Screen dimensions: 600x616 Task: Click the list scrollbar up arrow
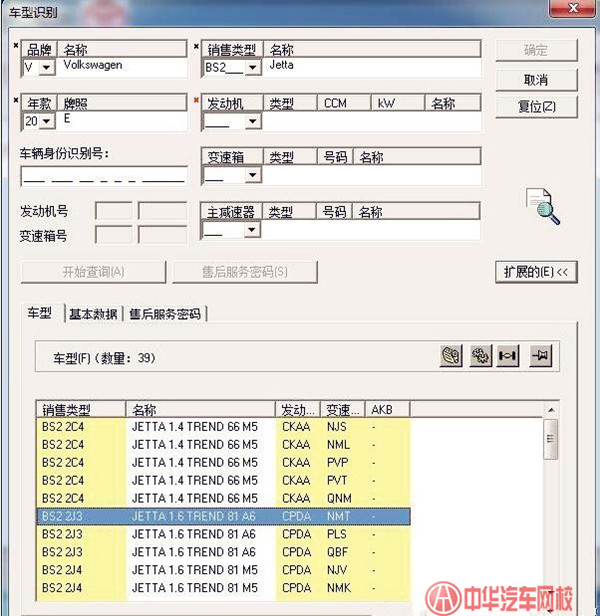click(551, 410)
